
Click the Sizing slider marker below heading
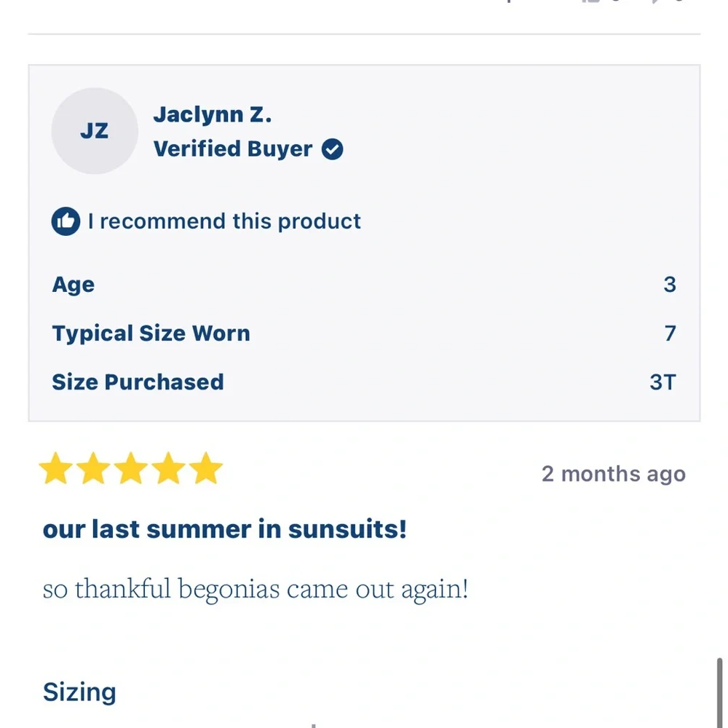[x=314, y=725]
